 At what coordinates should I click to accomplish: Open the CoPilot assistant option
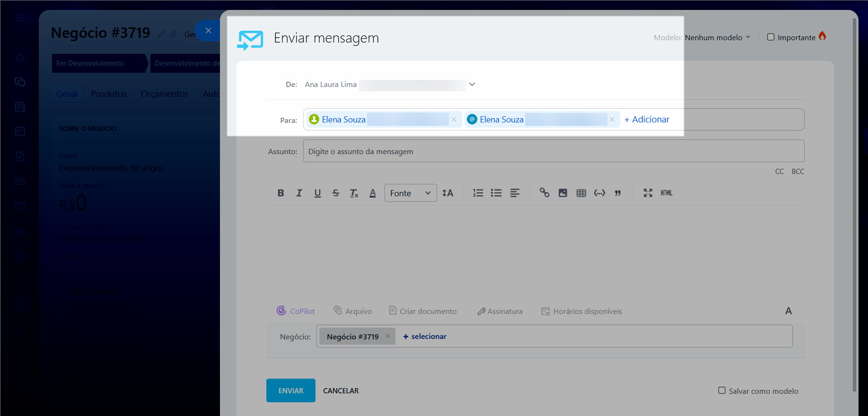[x=296, y=311]
